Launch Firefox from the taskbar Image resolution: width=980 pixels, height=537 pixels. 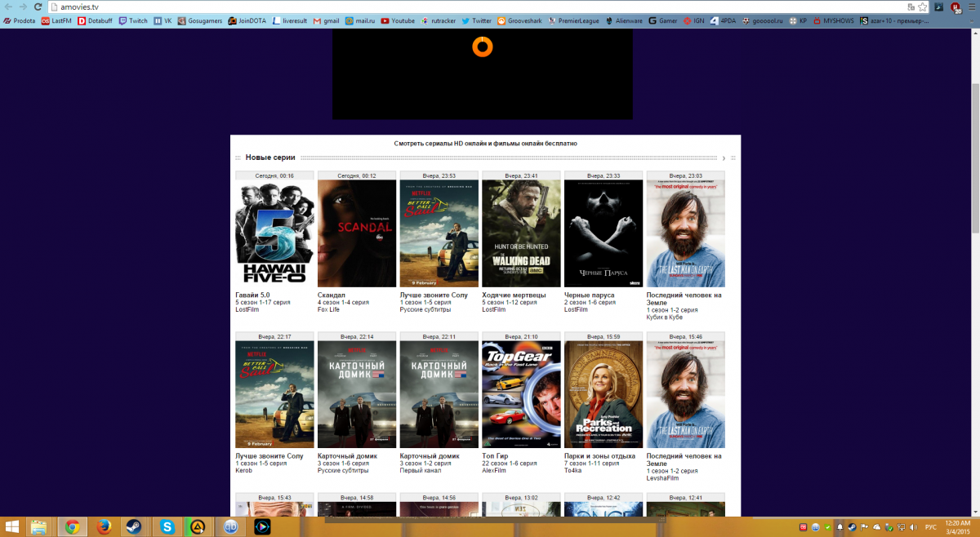tap(104, 527)
